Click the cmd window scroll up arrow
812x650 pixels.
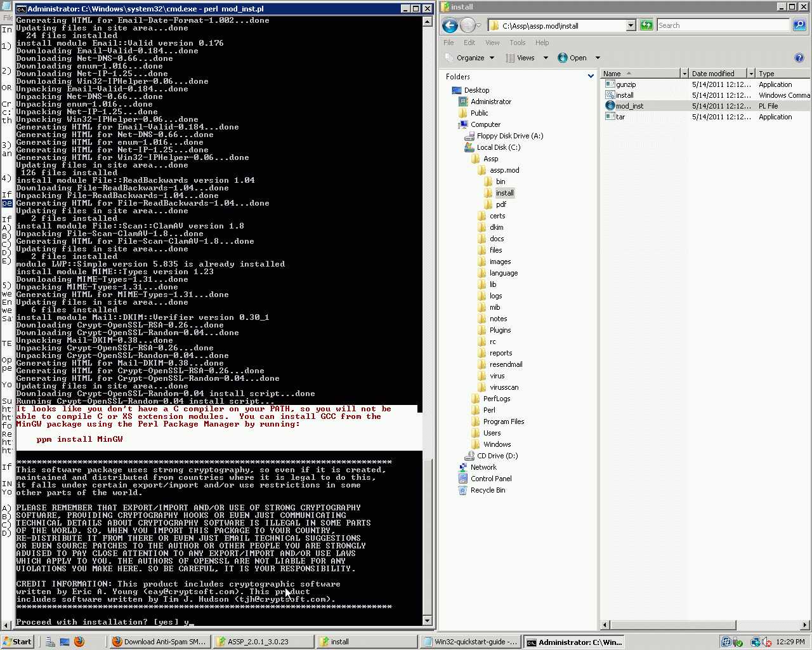point(427,21)
